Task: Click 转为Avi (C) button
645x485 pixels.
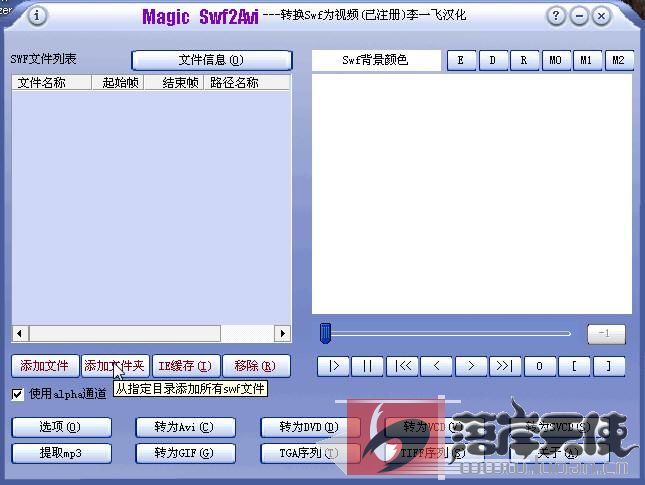Action: click(186, 427)
